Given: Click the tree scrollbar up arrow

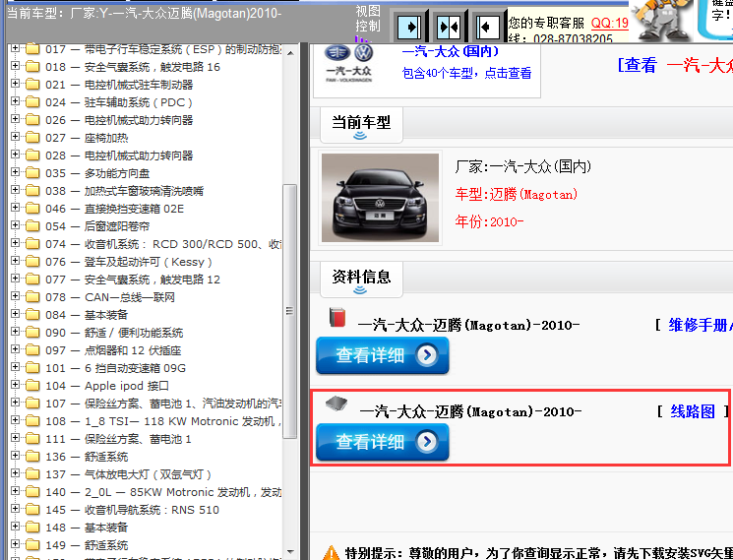Looking at the screenshot, I should click(x=290, y=53).
